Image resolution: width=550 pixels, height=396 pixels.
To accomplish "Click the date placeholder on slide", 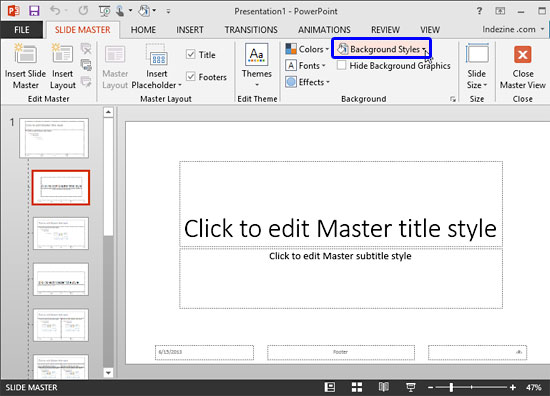I will click(x=204, y=352).
